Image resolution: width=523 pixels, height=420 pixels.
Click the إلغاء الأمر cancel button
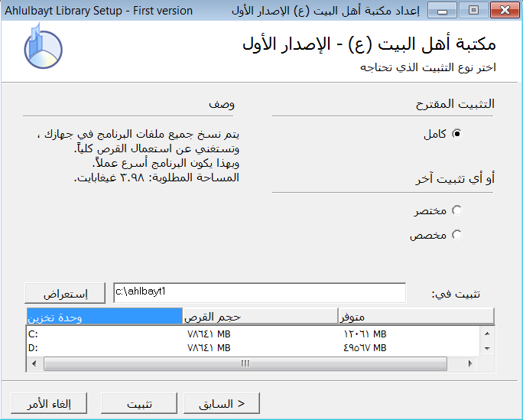(x=49, y=403)
